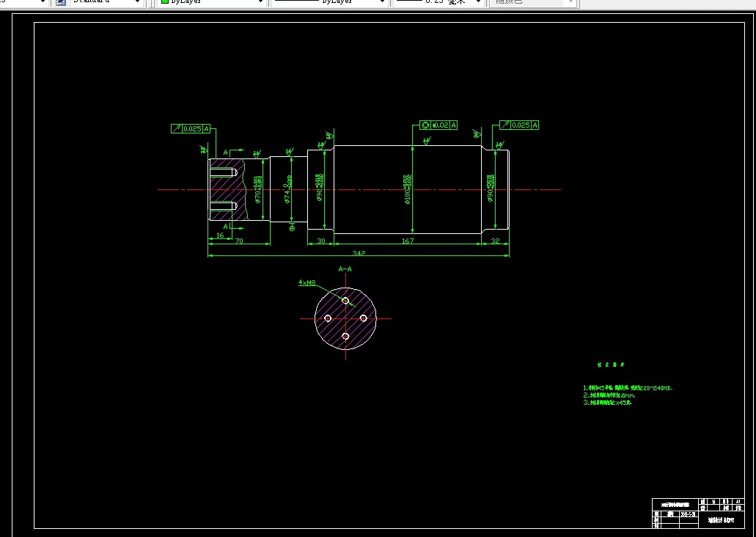This screenshot has height=537, width=756.
Task: Select the upper section cut label A
Action: click(x=225, y=153)
